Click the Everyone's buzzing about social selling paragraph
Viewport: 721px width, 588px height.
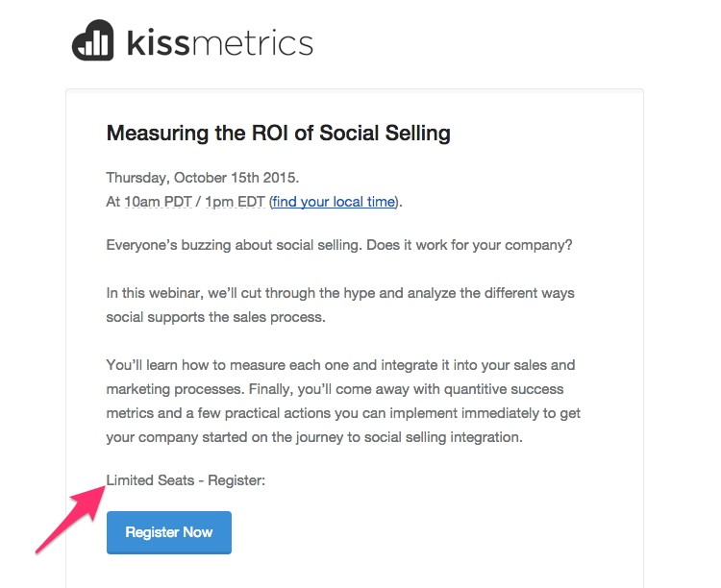click(x=339, y=245)
